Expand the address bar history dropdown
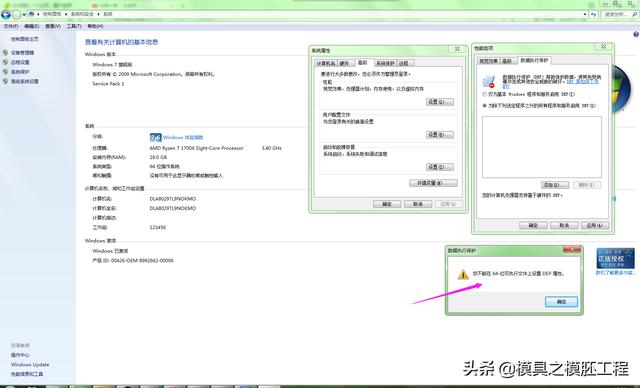 coord(585,14)
